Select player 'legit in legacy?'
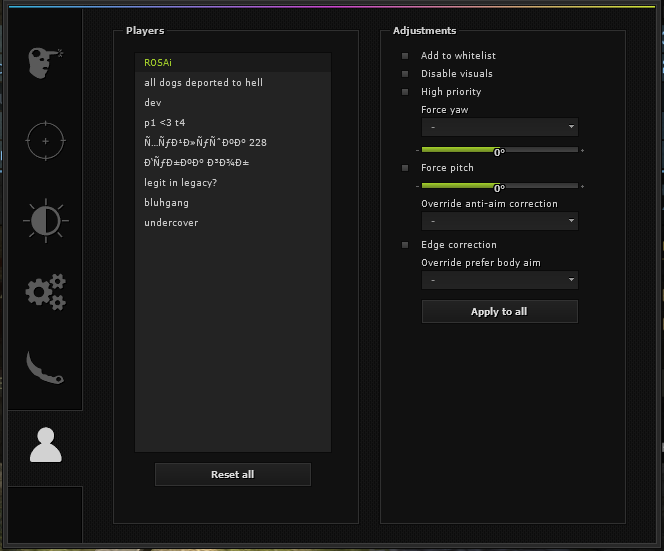 pos(233,183)
